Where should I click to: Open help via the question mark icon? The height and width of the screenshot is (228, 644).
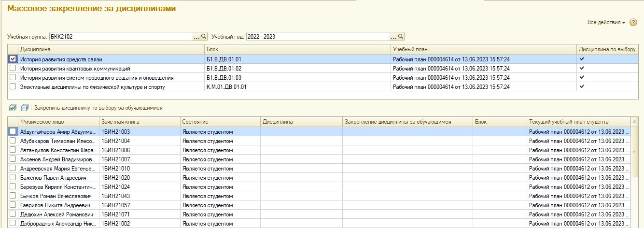pos(633,23)
